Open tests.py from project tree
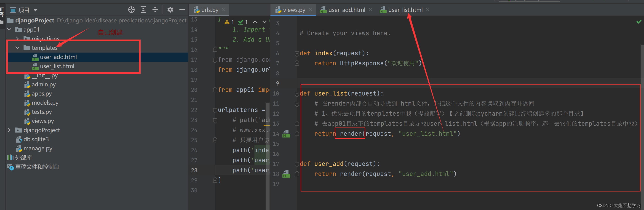644x210 pixels. point(42,112)
